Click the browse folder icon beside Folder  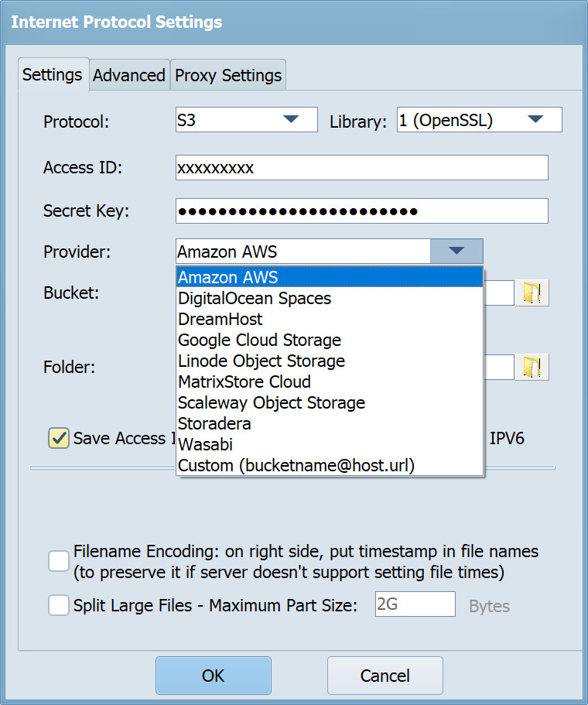532,367
